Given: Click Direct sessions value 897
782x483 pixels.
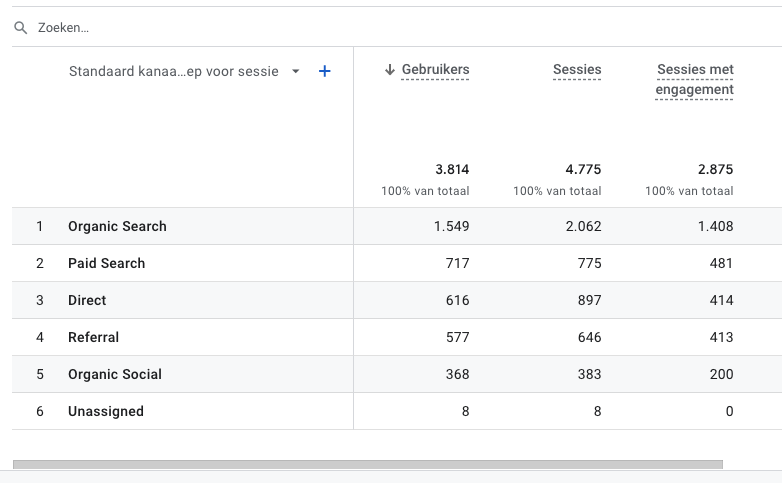Looking at the screenshot, I should point(587,300).
